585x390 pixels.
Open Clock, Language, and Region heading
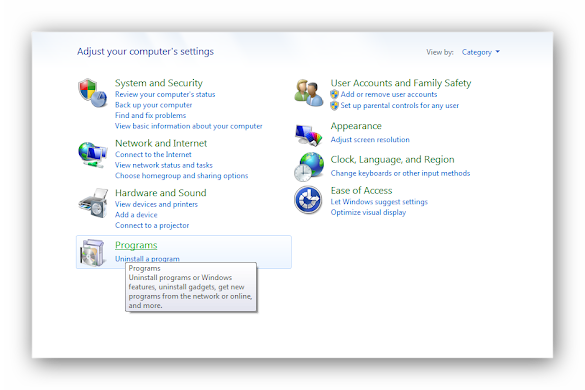pyautogui.click(x=392, y=160)
